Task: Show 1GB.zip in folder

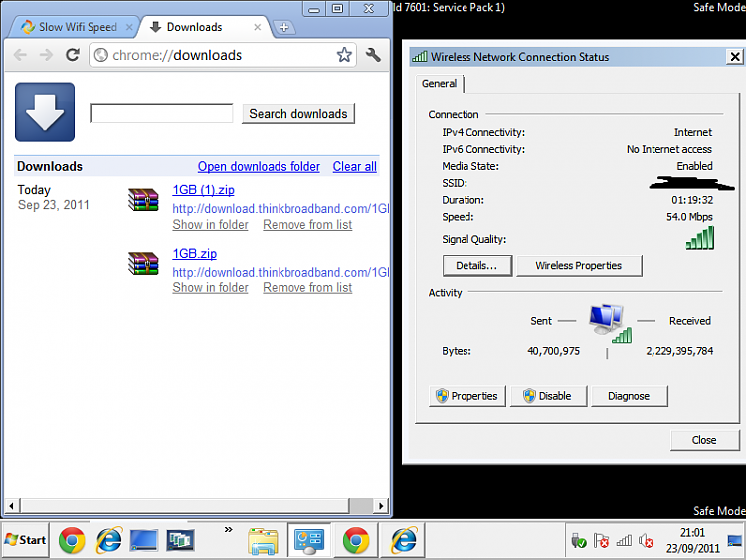Action: pyautogui.click(x=210, y=287)
